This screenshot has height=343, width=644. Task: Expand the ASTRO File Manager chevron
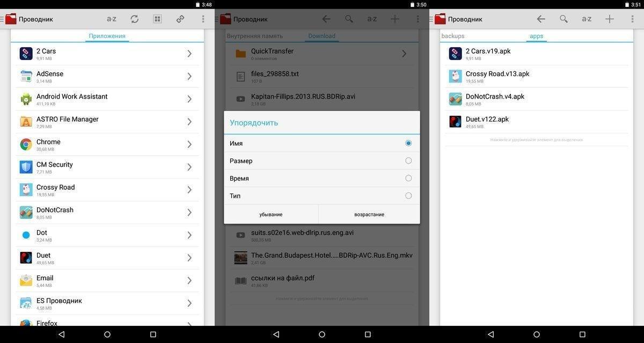[x=189, y=122]
